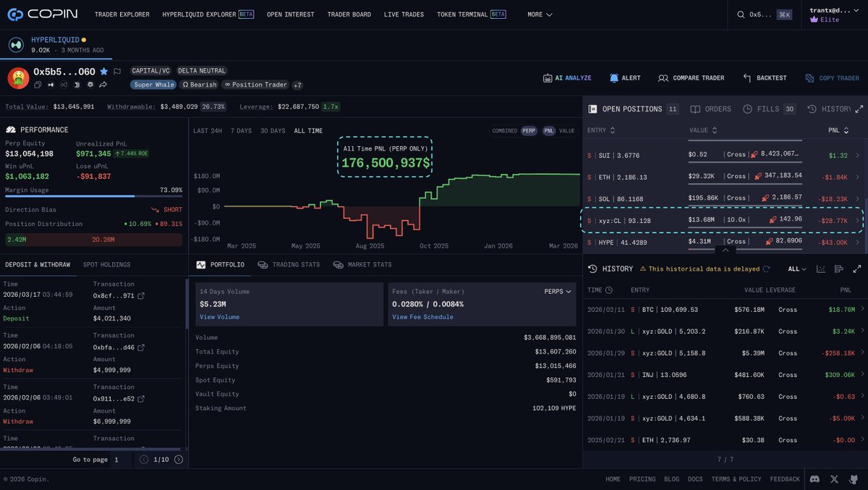Screen dimensions: 868x490
Task: Sort positions by ENTRY column
Action: coord(601,130)
